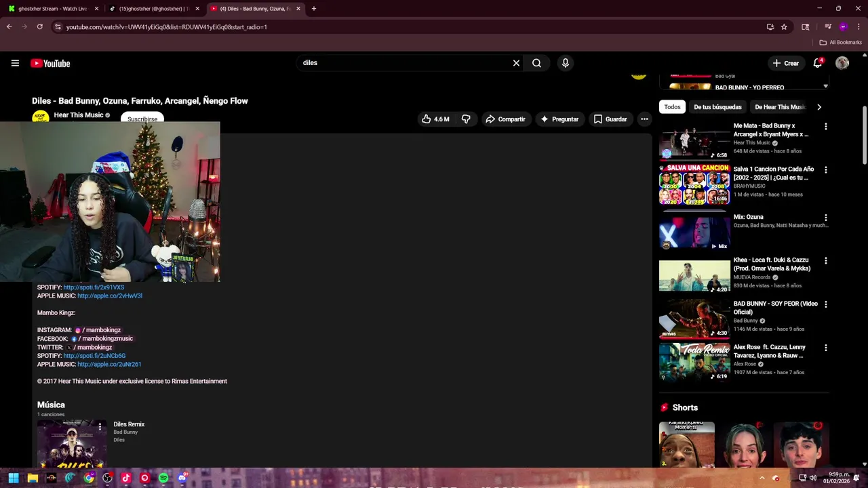This screenshot has width=868, height=488.
Task: Open the Me Mata video thumbnail
Action: pos(694,140)
